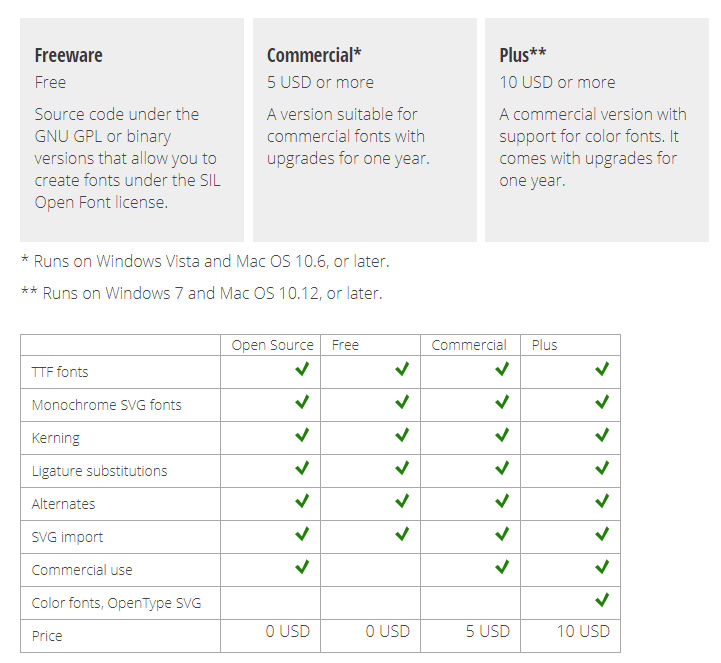Click the Free checkmark for Kerning
The width and height of the screenshot is (721, 663).
tap(402, 436)
